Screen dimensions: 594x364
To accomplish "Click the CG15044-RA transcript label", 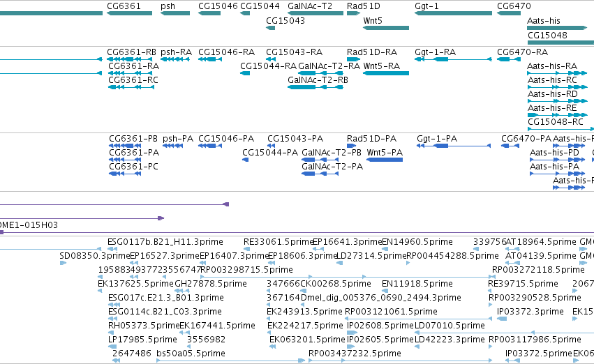I will coord(269,66).
